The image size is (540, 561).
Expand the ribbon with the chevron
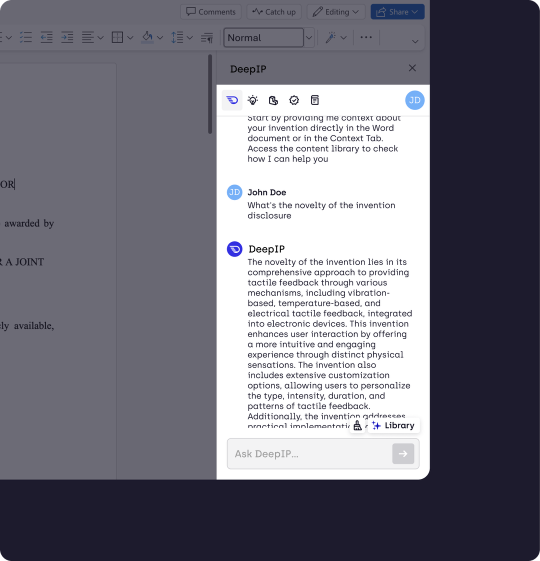click(x=415, y=42)
